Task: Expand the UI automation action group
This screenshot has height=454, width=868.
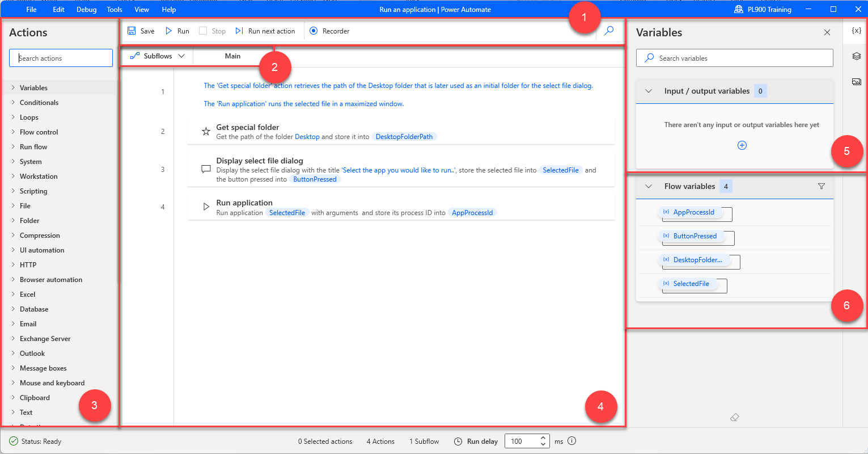Action: point(13,250)
